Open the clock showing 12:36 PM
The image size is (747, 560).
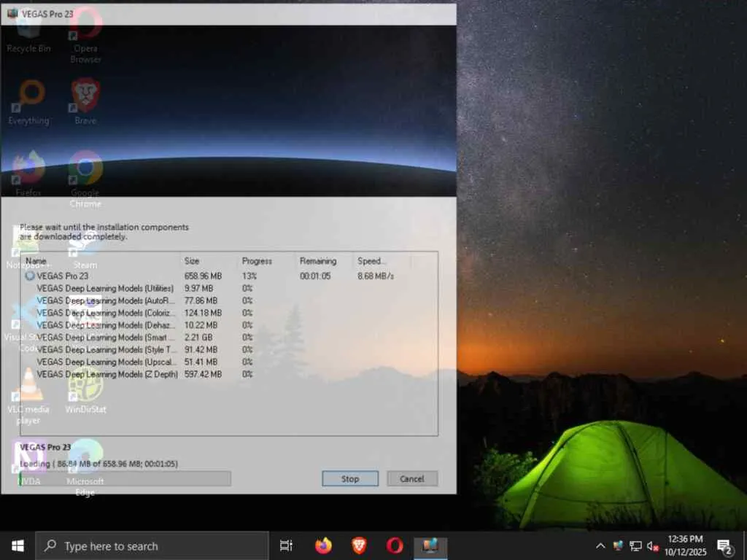point(685,545)
